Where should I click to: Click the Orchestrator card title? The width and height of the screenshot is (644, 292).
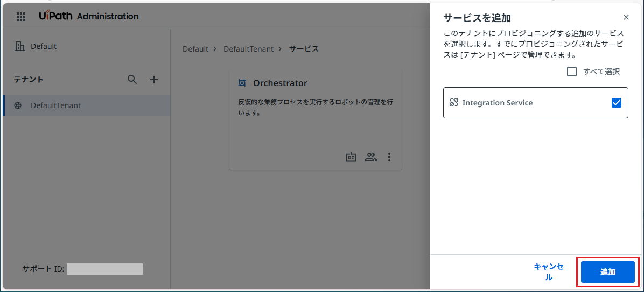[x=280, y=83]
